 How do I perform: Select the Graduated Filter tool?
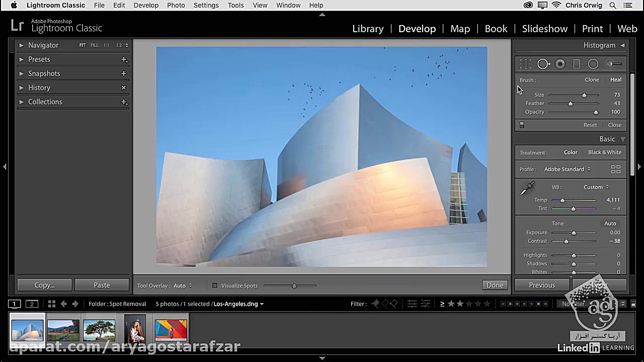(577, 64)
